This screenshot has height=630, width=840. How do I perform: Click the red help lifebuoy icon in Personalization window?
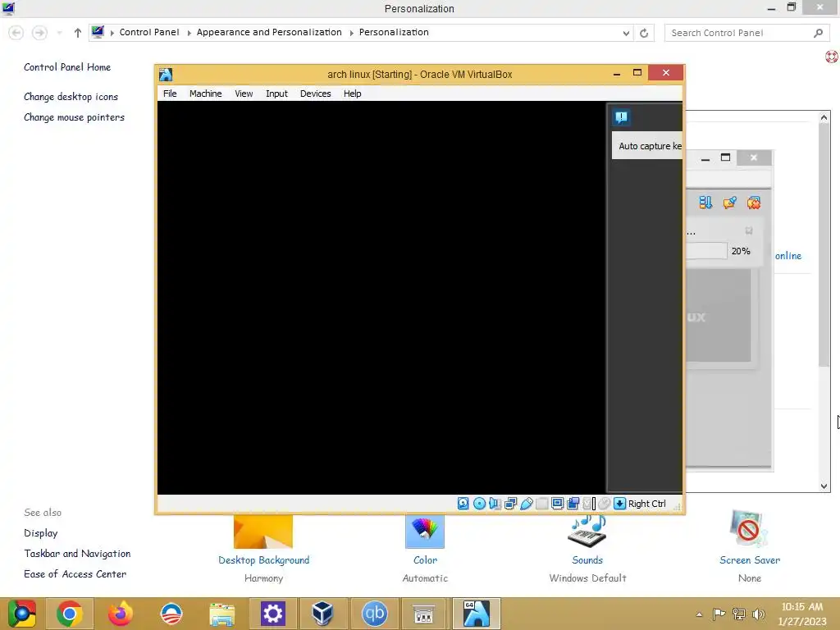832,57
